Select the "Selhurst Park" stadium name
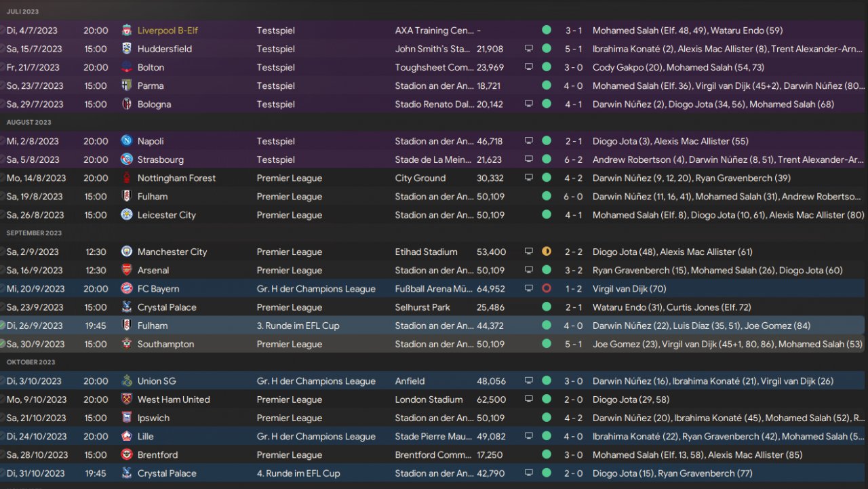868x489 pixels. point(422,307)
